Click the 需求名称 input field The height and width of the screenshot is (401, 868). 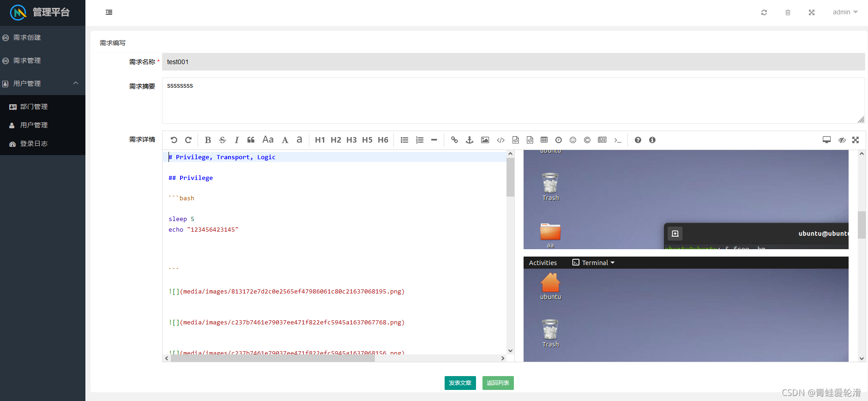tap(513, 62)
